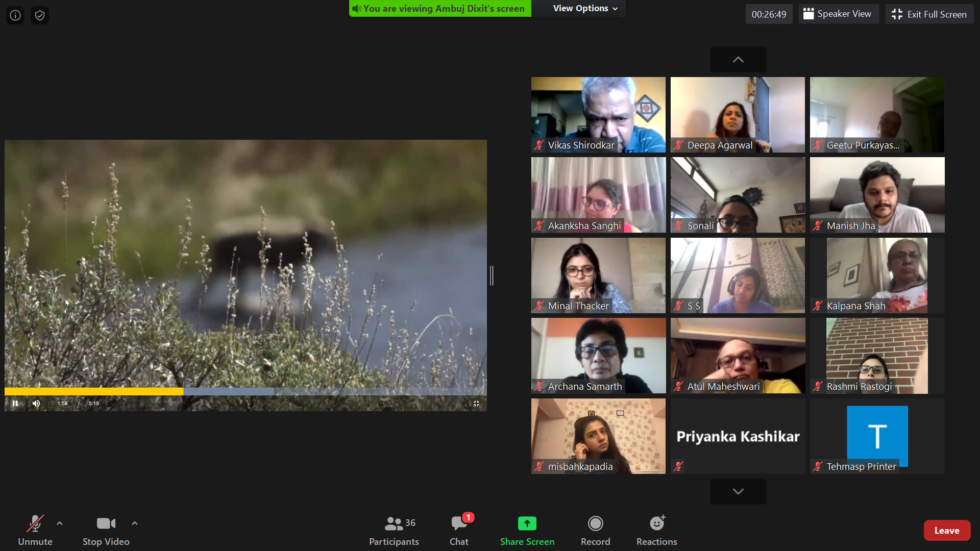Mute the shared video volume
Image resolution: width=980 pixels, height=551 pixels.
[x=36, y=403]
